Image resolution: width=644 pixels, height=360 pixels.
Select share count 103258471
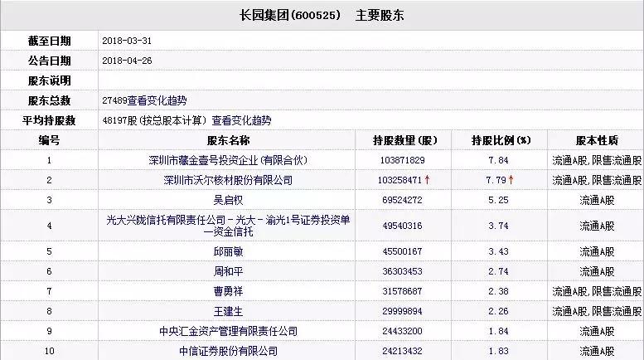399,180
